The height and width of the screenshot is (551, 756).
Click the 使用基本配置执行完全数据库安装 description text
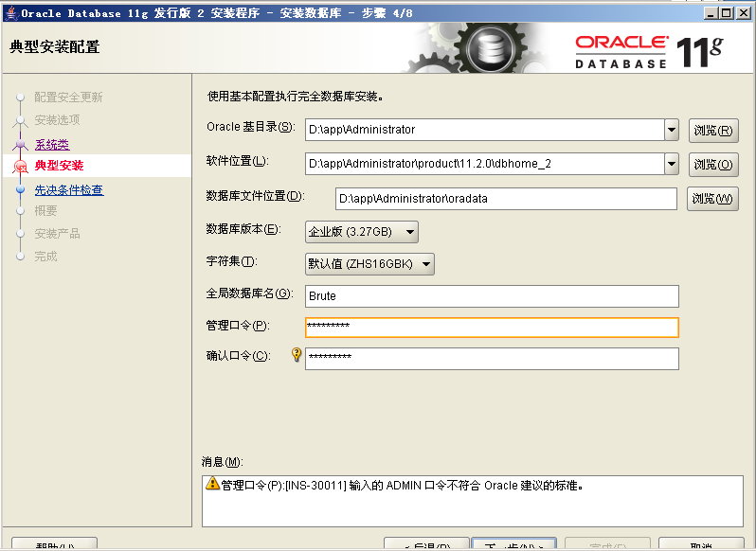(x=295, y=97)
